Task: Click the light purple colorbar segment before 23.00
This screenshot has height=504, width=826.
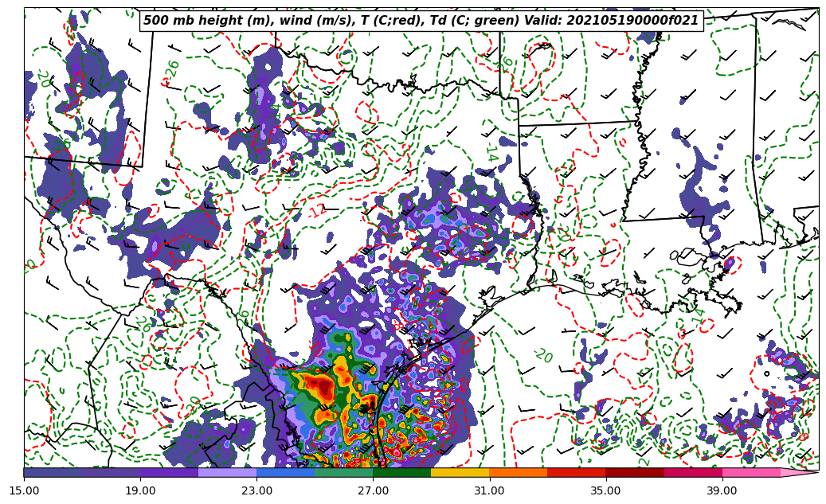Action: coord(227,472)
